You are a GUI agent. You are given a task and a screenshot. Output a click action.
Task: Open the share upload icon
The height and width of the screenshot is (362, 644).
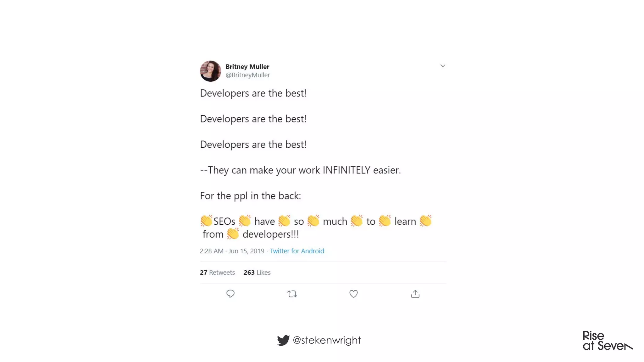click(415, 294)
